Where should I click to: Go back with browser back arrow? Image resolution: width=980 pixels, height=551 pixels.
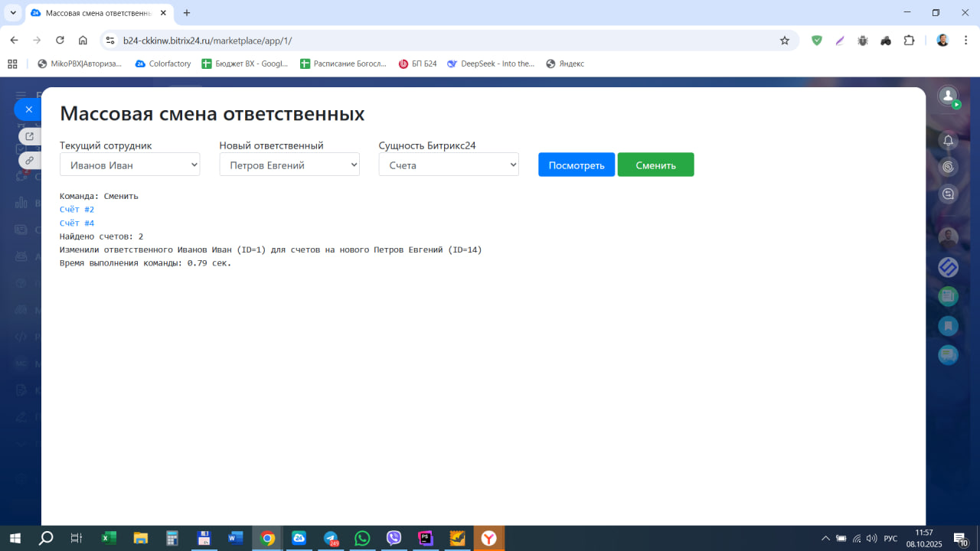click(x=14, y=41)
